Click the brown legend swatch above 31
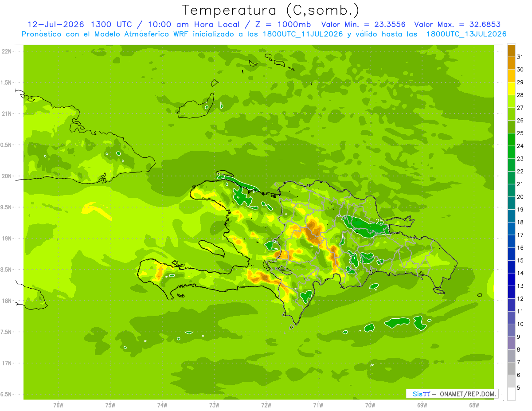Screen dimensions: 532x411 [511, 50]
